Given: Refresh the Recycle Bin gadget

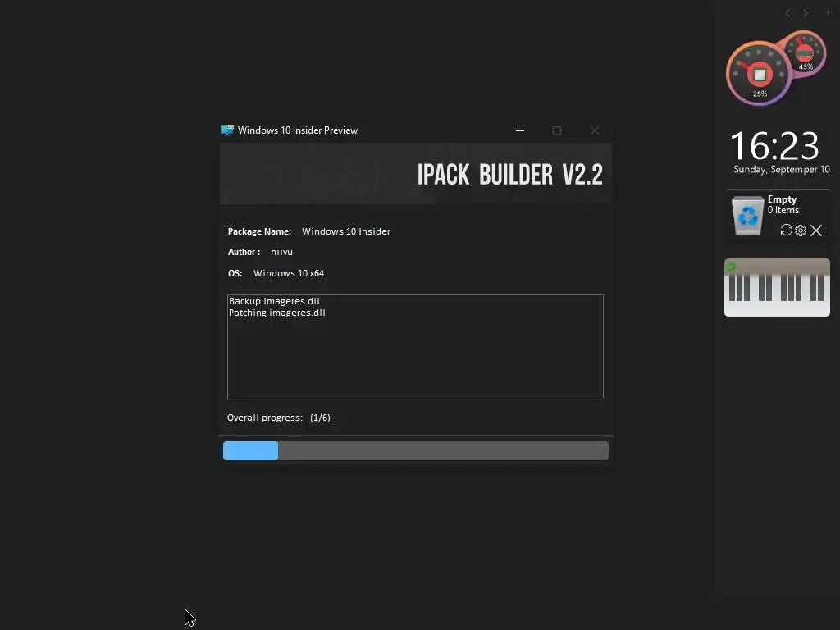Looking at the screenshot, I should (786, 230).
